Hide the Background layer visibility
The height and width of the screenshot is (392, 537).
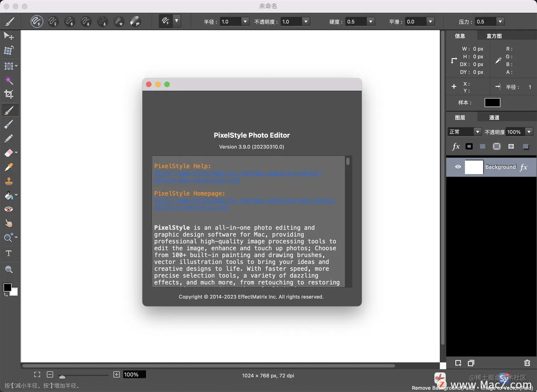click(x=458, y=167)
